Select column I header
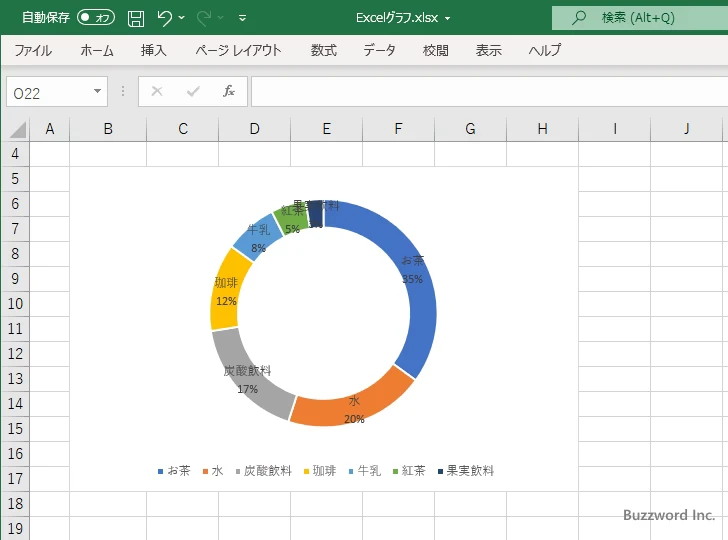The width and height of the screenshot is (728, 540). click(615, 129)
